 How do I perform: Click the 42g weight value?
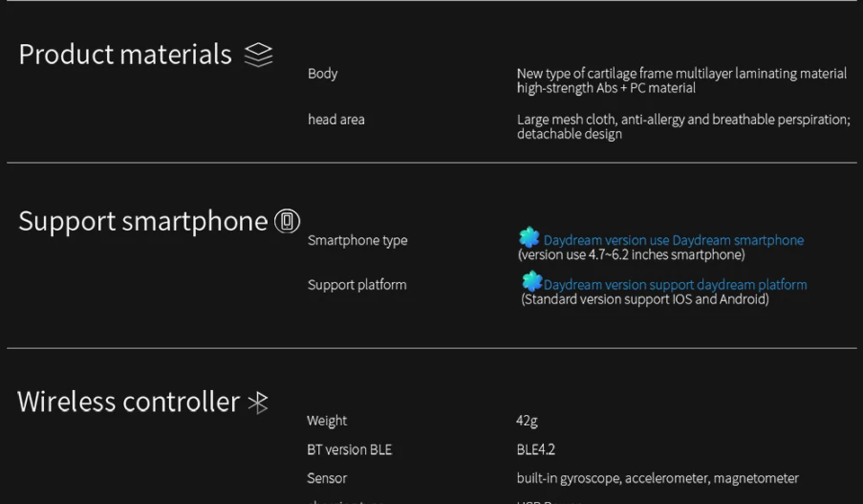pos(527,421)
